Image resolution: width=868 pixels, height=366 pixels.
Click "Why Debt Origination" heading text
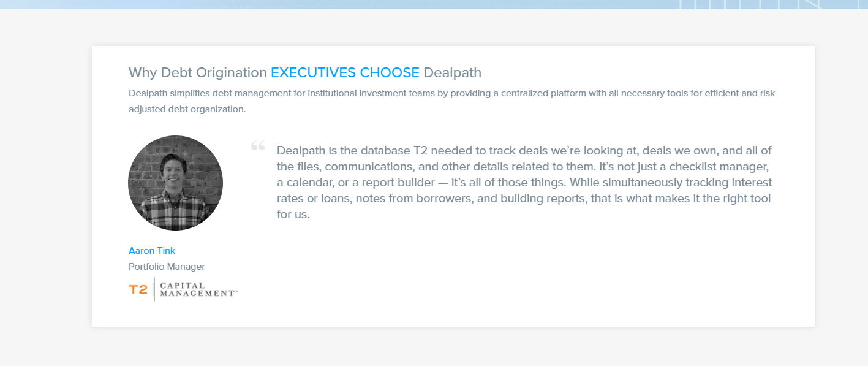click(198, 72)
